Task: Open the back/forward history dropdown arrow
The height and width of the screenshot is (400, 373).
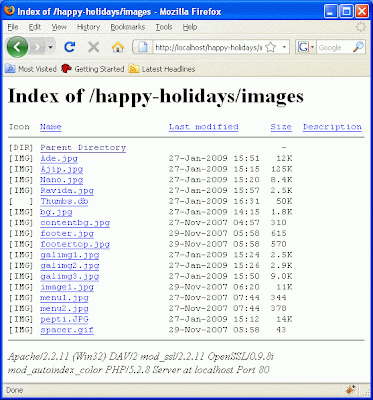Action: (50, 47)
